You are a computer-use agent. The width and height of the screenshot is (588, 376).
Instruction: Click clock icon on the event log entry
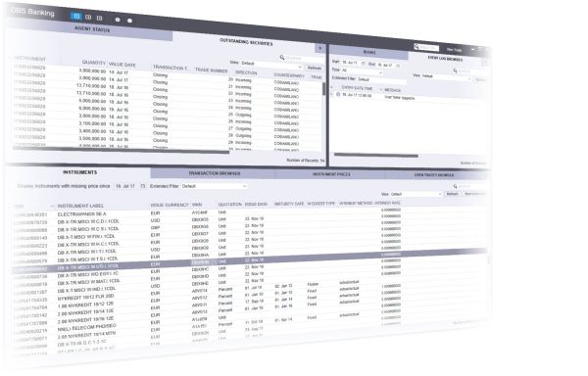point(338,94)
